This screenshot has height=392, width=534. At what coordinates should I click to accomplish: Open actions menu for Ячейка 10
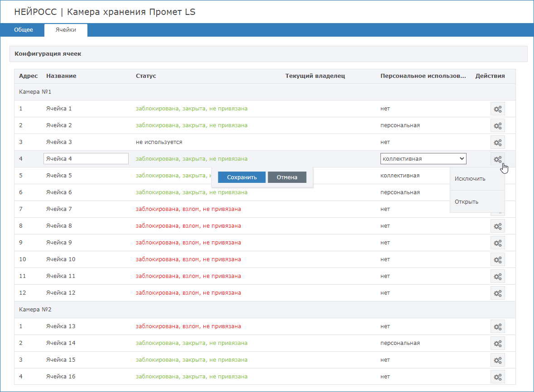point(497,259)
